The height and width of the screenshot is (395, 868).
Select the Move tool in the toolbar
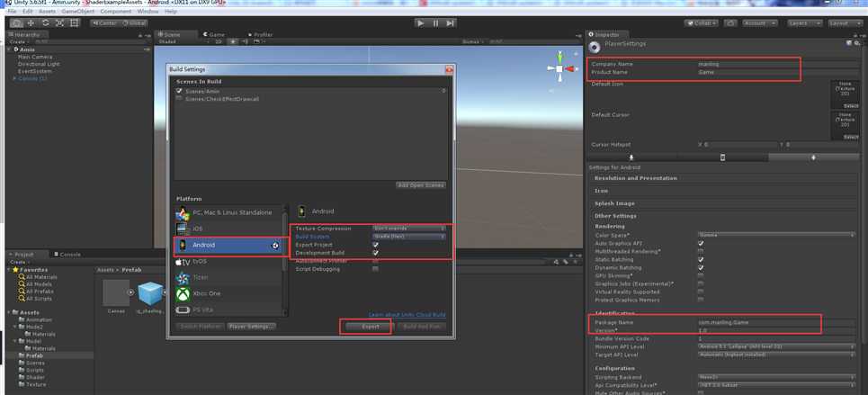31,22
